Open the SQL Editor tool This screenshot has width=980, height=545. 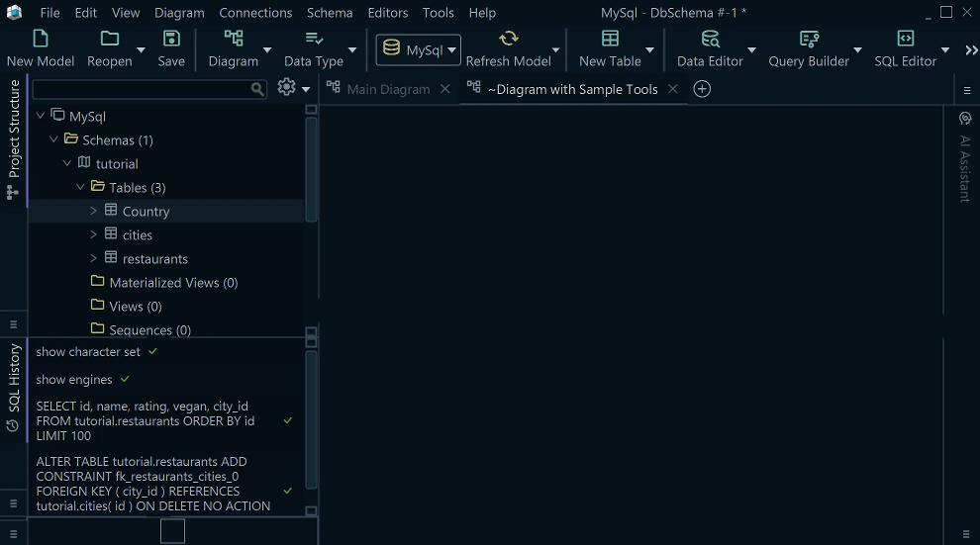905,40
